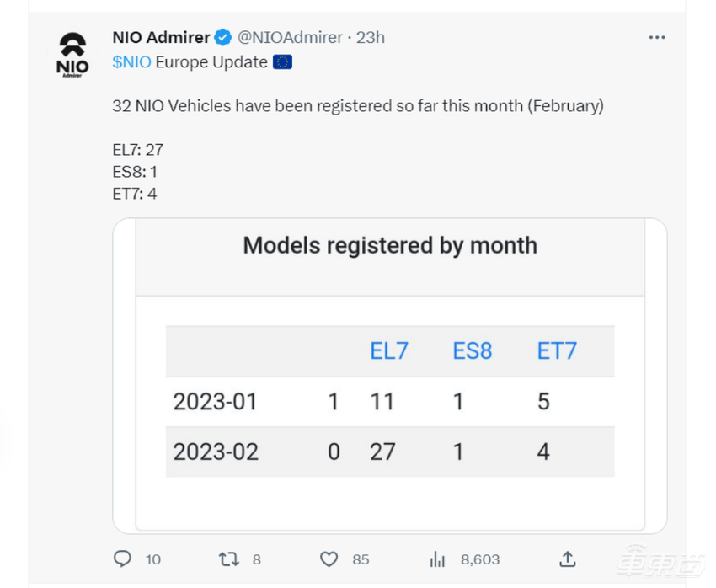Retweet this post using the retweet icon
This screenshot has width=716, height=588.
coord(228,559)
